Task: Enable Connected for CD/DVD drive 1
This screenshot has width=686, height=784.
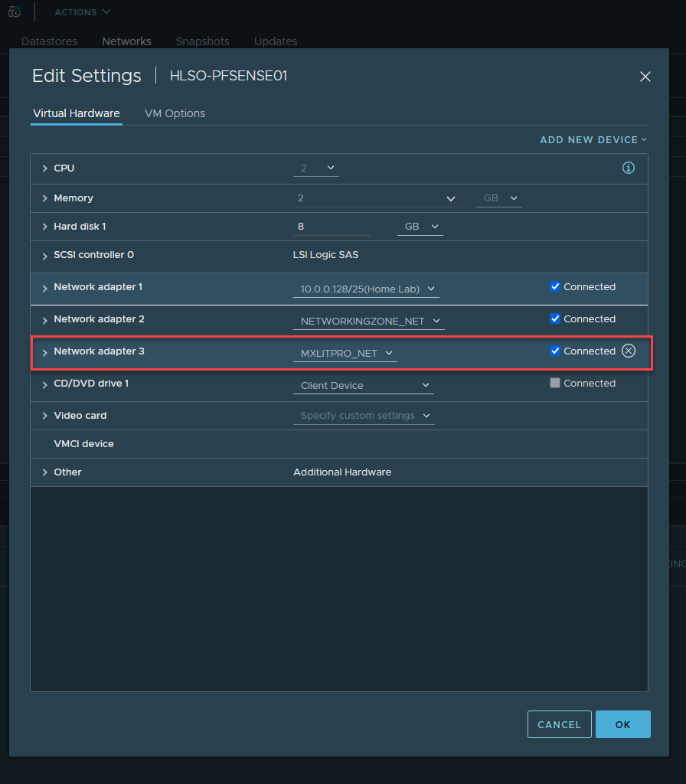Action: (x=555, y=384)
